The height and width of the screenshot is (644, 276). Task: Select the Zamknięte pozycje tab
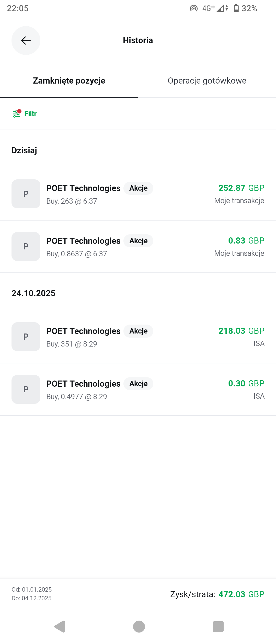69,81
